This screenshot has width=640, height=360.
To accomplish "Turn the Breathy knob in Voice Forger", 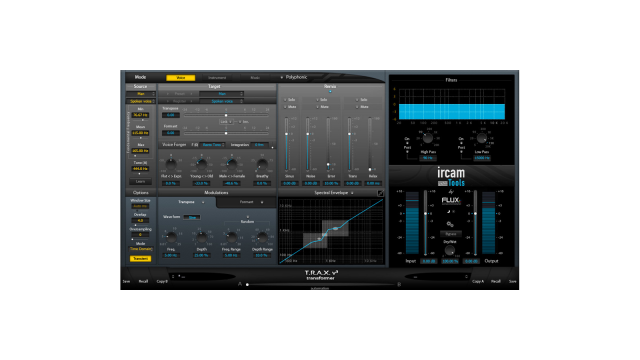I will tap(262, 164).
